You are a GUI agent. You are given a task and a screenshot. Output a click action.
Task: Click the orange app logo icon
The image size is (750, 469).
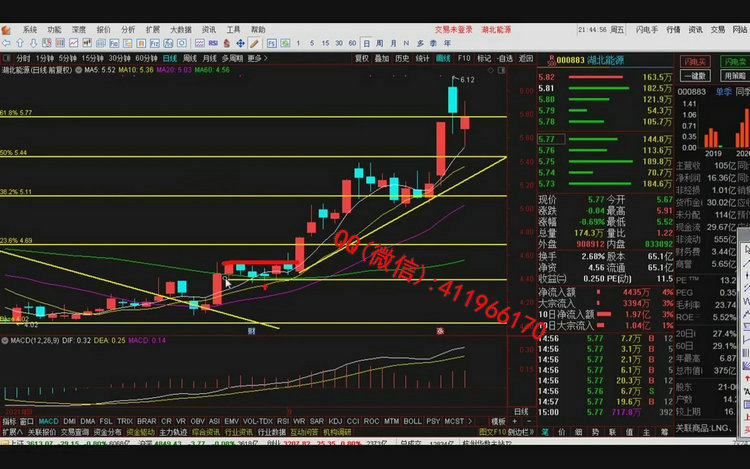(6, 30)
